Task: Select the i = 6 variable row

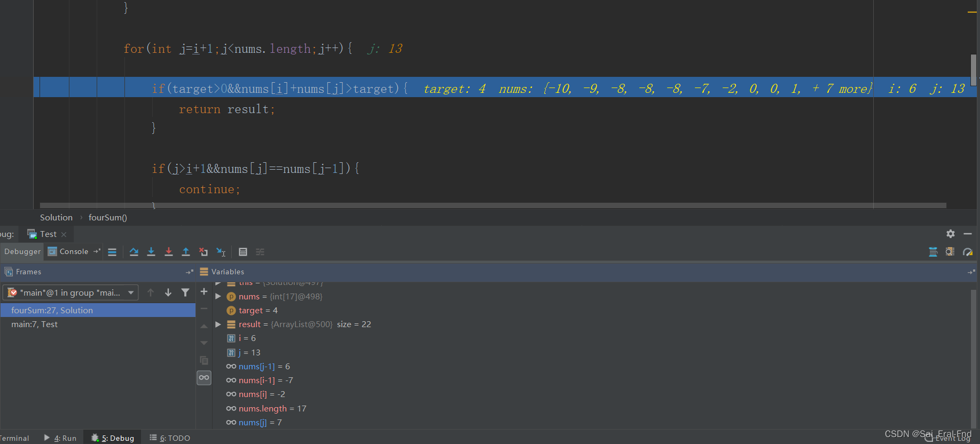Action: pos(241,338)
